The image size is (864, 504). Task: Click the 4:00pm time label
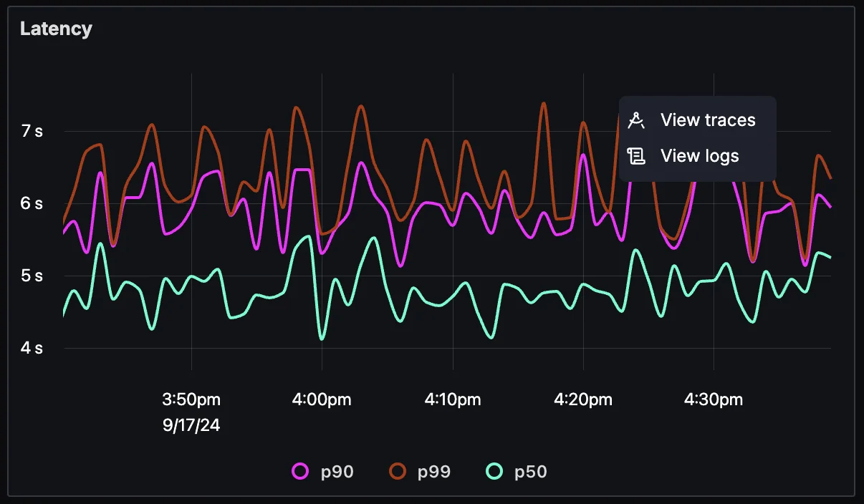[322, 399]
